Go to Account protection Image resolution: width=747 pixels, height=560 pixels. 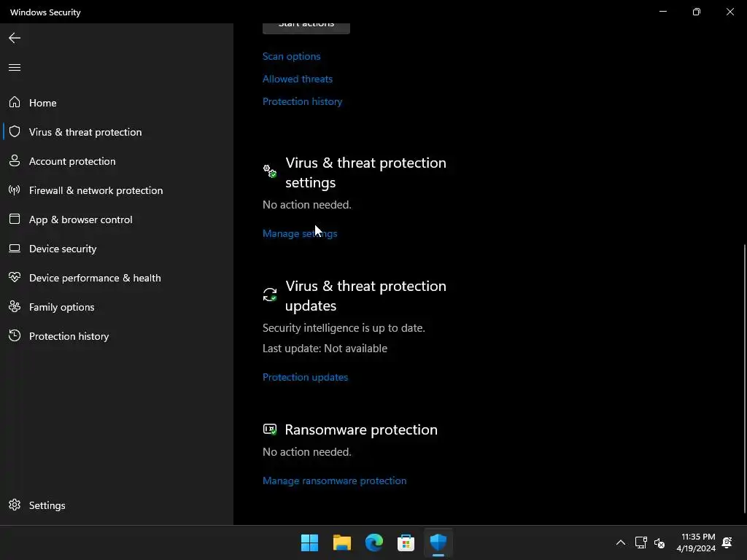point(117,161)
